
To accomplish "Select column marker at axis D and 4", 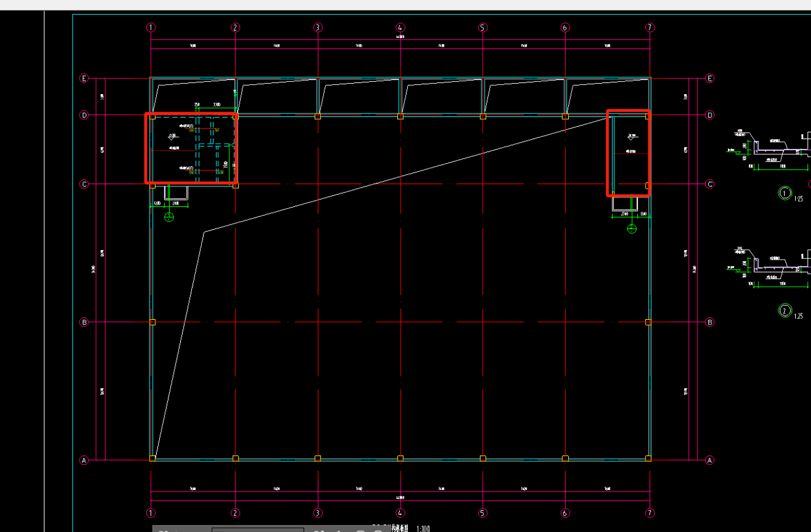I will [x=400, y=117].
